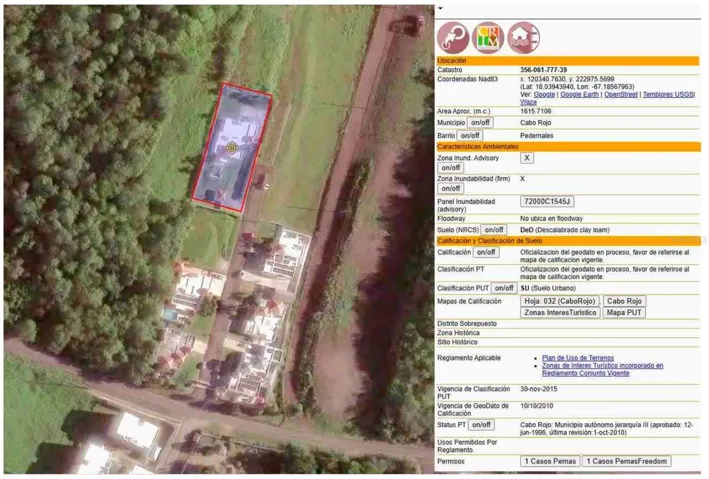View location in Google link
The height and width of the screenshot is (479, 709).
pyautogui.click(x=544, y=95)
